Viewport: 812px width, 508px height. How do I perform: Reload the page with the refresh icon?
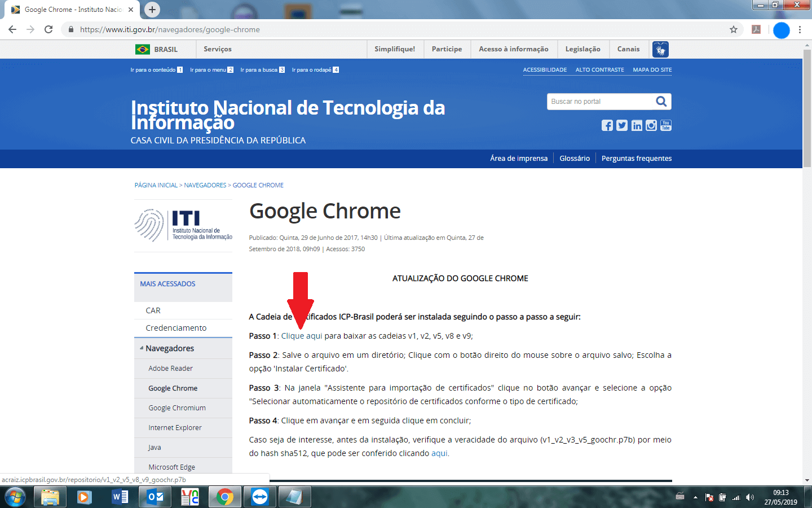coord(48,29)
